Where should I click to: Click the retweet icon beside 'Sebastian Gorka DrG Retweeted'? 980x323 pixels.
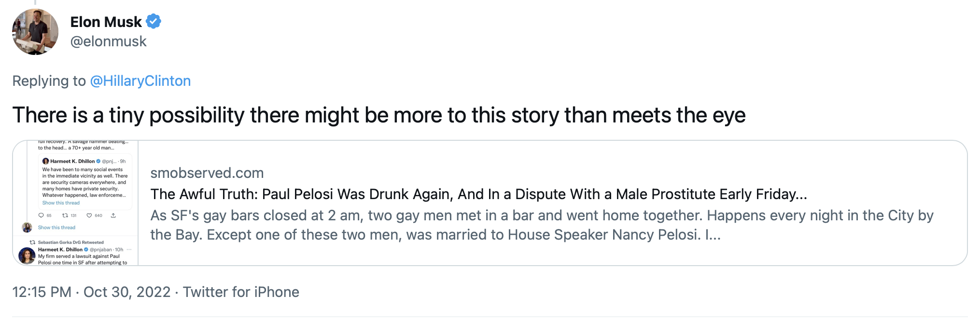[x=33, y=242]
